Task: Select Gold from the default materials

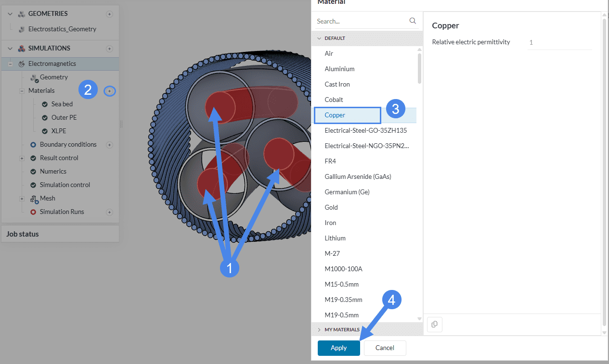Action: 331,207
